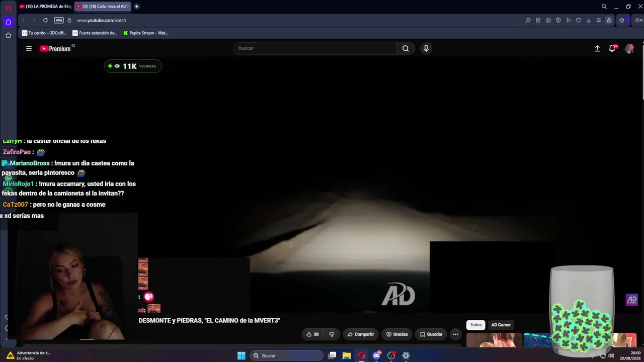Open Discord from the taskbar
Screen dimensions: 644x362
coord(376,355)
